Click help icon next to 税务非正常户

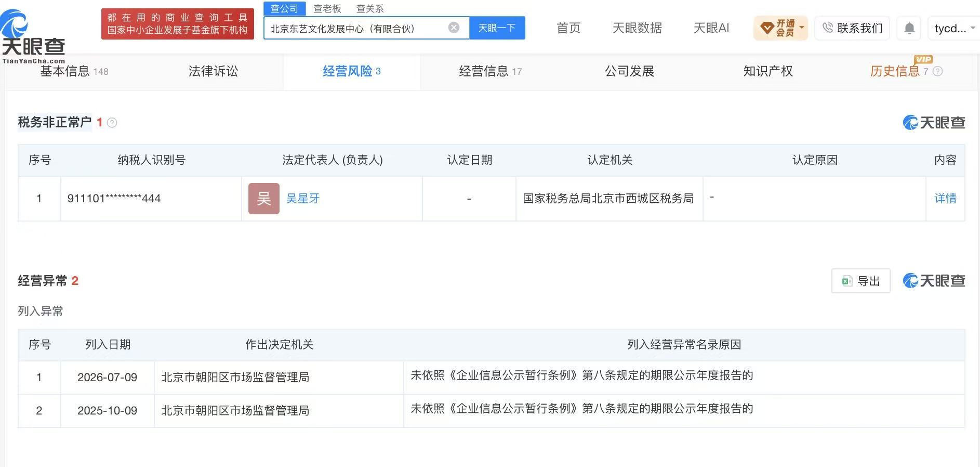coord(112,123)
